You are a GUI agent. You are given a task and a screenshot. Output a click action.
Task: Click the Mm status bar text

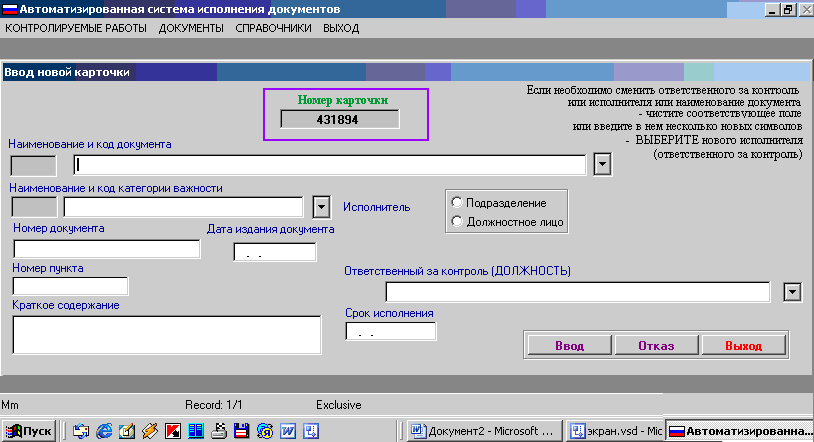click(x=9, y=405)
